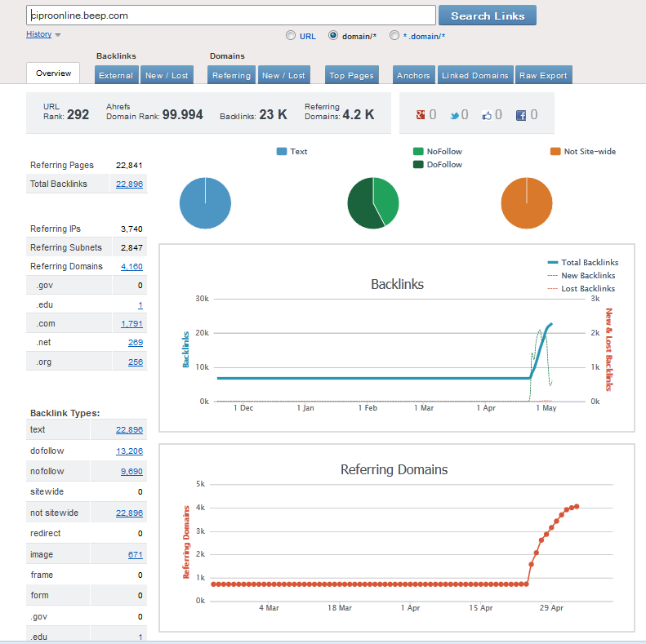Toggle the Lost Backlinks chart legend
The image size is (646, 644).
(581, 288)
